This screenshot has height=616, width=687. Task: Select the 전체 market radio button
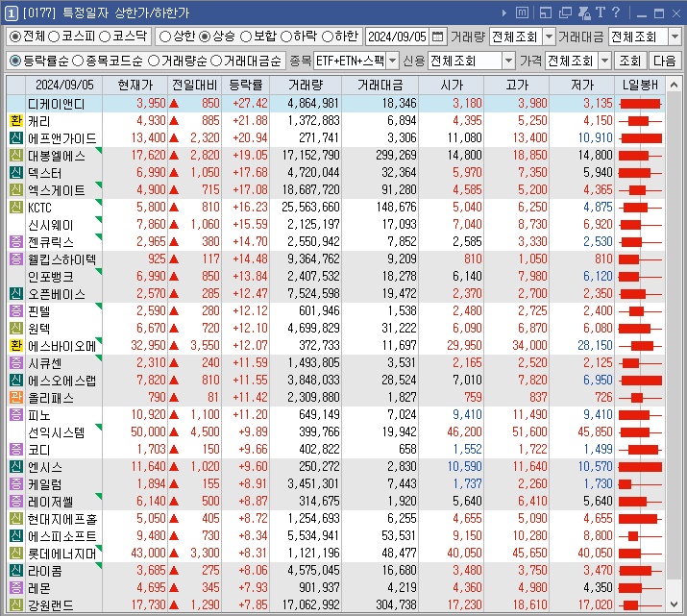pyautogui.click(x=15, y=37)
